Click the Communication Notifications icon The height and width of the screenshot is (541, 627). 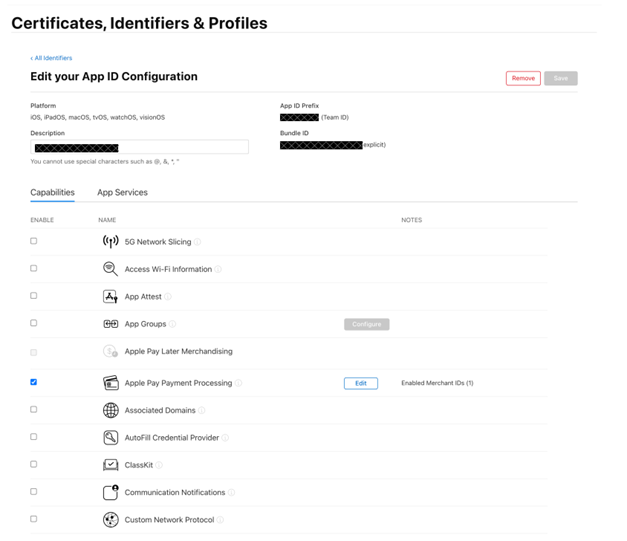point(111,492)
